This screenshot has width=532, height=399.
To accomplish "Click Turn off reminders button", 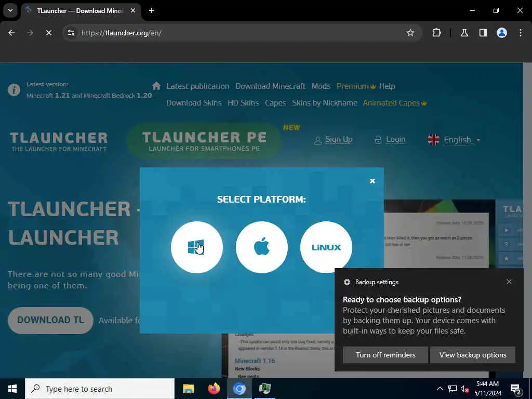I will click(x=385, y=355).
